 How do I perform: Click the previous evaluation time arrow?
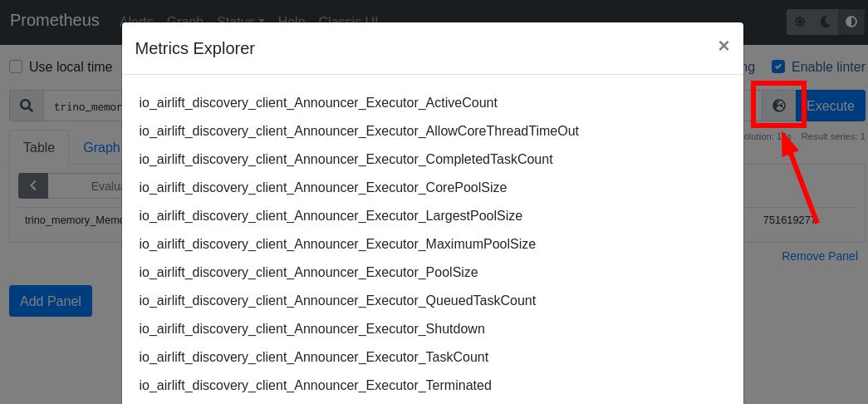33,185
